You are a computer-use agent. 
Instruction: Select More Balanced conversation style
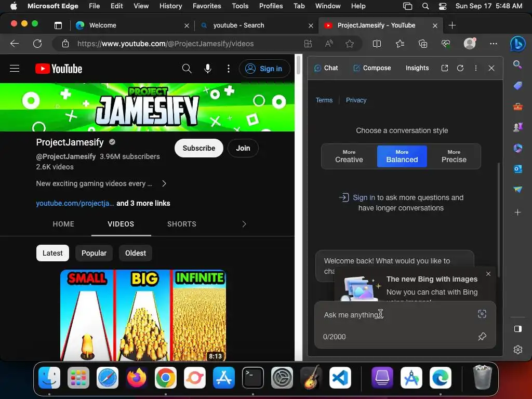[402, 156]
